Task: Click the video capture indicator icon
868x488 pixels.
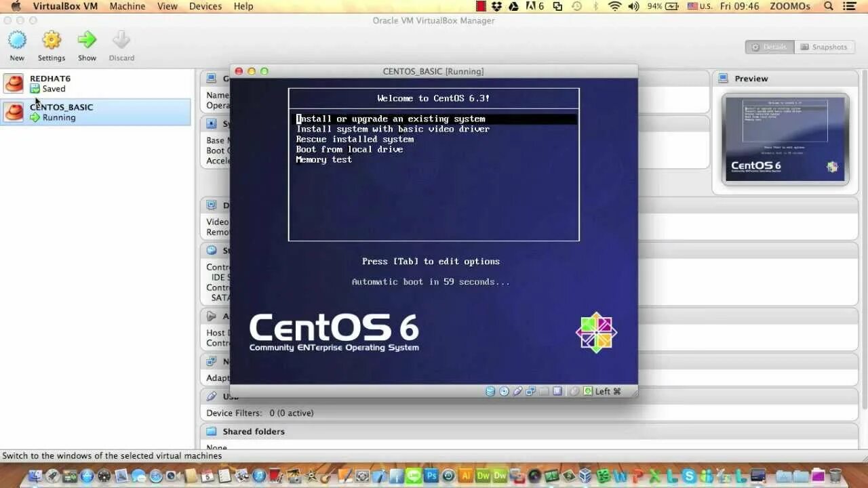Action: point(557,391)
